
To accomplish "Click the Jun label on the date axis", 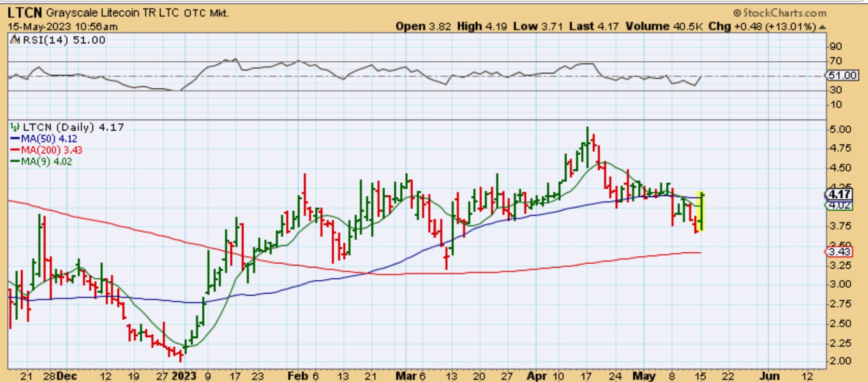I will [x=770, y=376].
